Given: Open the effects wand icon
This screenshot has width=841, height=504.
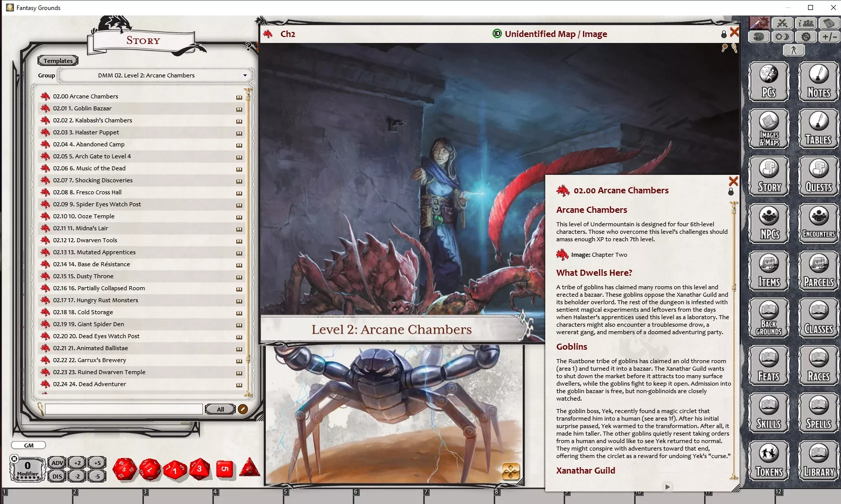Looking at the screenshot, I should pos(759,23).
